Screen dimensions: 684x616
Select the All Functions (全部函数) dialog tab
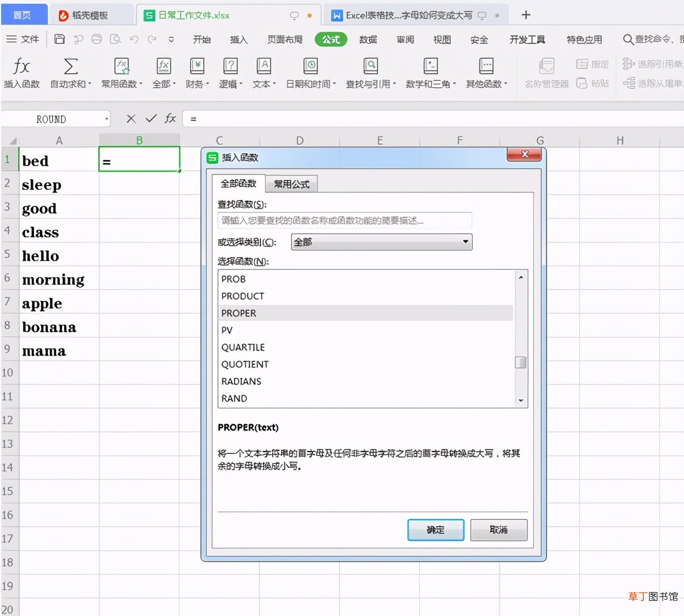[238, 183]
